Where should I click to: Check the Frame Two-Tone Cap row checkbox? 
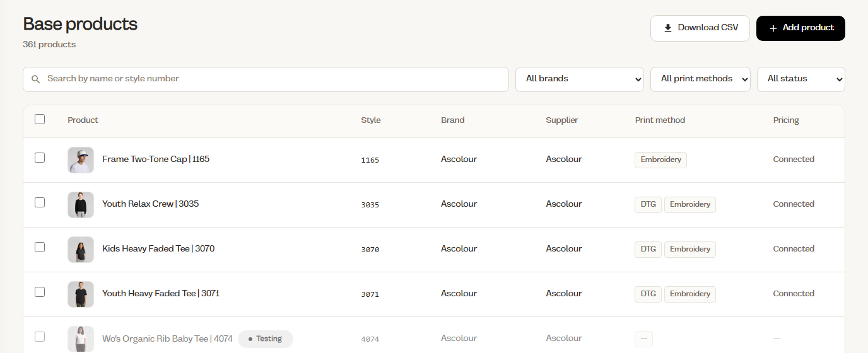[x=40, y=158]
